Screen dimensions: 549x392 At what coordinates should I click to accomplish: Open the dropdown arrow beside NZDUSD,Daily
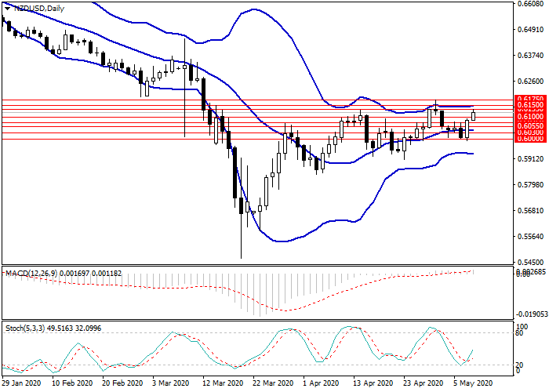[7, 8]
